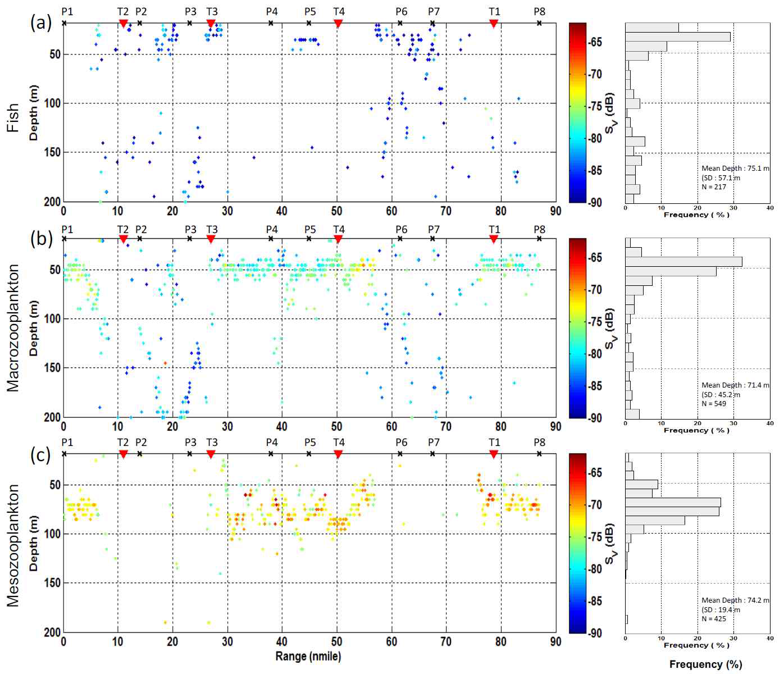Select the (c) panel label

coord(41,454)
